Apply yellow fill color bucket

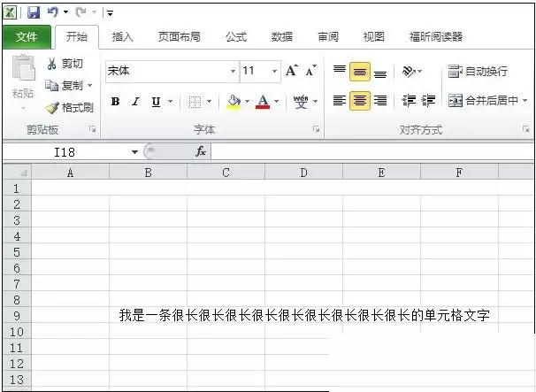234,102
